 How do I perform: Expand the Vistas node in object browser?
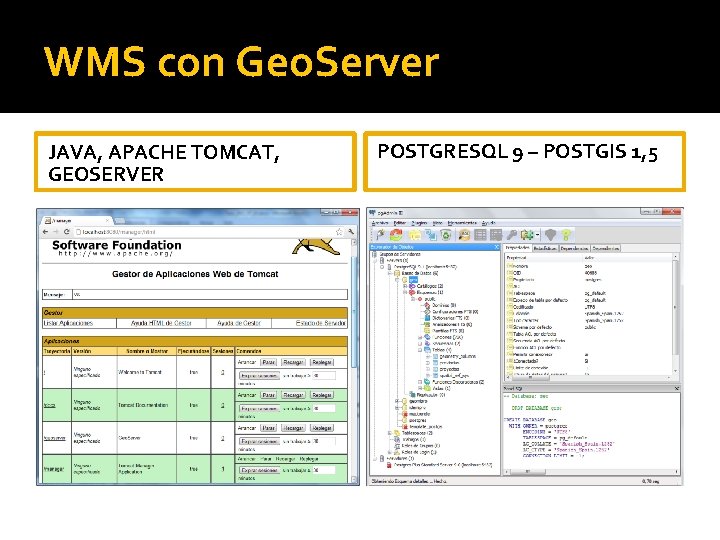pyautogui.click(x=420, y=388)
